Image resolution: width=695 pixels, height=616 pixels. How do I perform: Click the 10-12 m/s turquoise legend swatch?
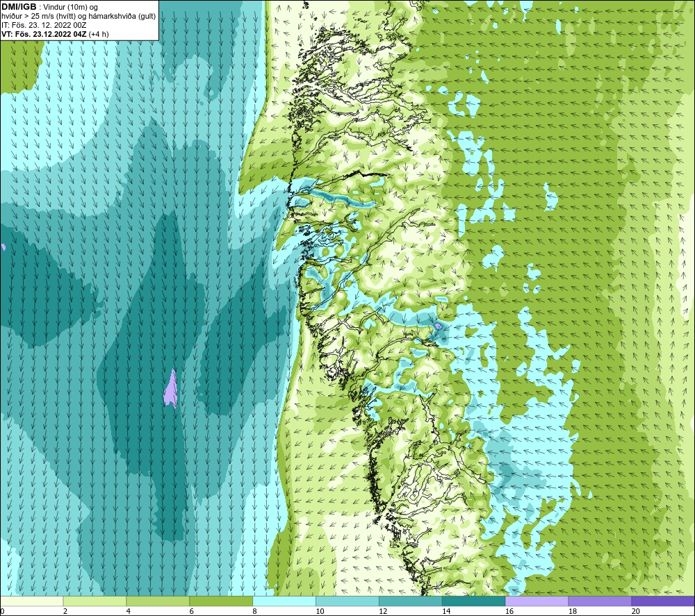pyautogui.click(x=347, y=601)
